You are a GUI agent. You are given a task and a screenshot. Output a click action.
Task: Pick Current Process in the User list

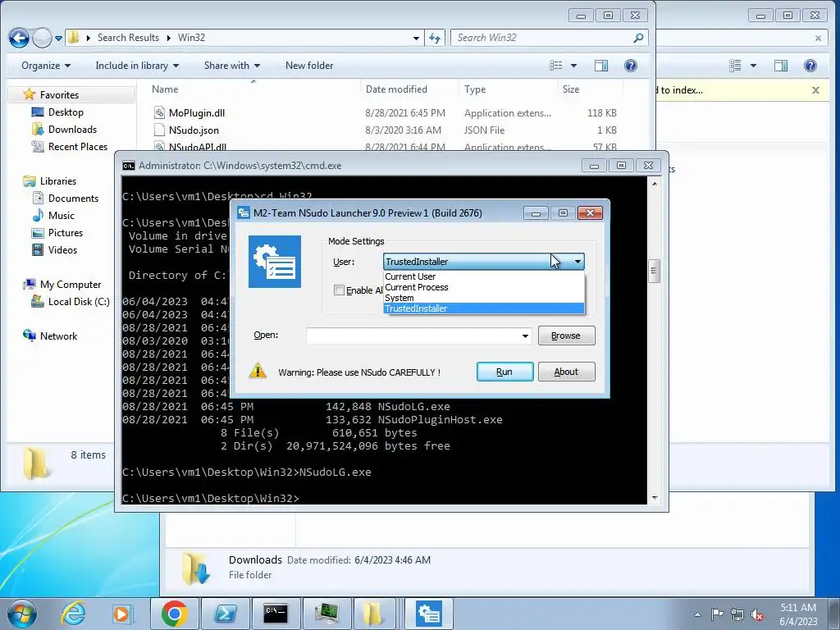point(484,287)
